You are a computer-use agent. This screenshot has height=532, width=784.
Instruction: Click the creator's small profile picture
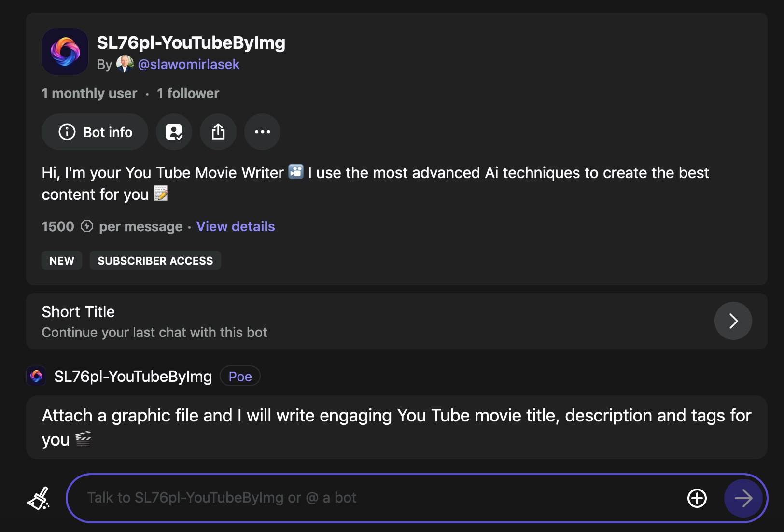[125, 64]
